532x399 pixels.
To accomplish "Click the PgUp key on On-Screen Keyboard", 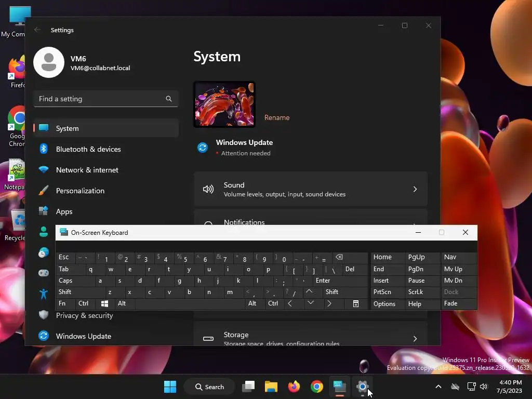I will 422,258.
